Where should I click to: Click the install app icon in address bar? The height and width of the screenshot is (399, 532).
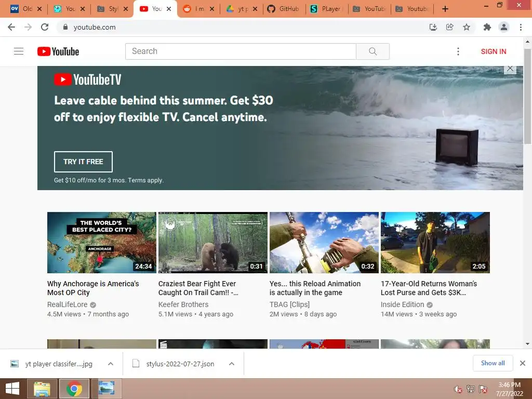point(433,27)
